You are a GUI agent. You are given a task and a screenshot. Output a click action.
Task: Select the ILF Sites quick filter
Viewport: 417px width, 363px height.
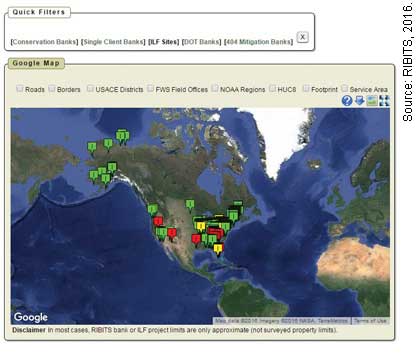click(163, 42)
